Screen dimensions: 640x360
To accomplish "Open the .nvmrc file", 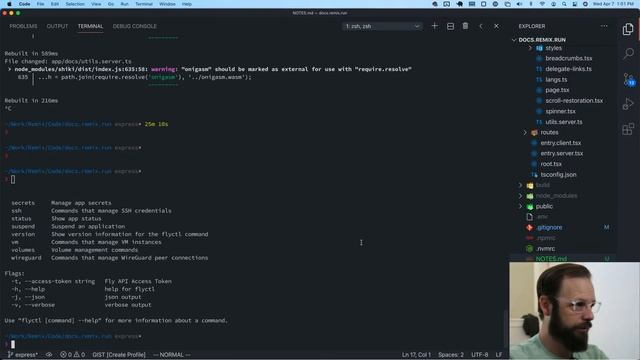I will 545,249.
